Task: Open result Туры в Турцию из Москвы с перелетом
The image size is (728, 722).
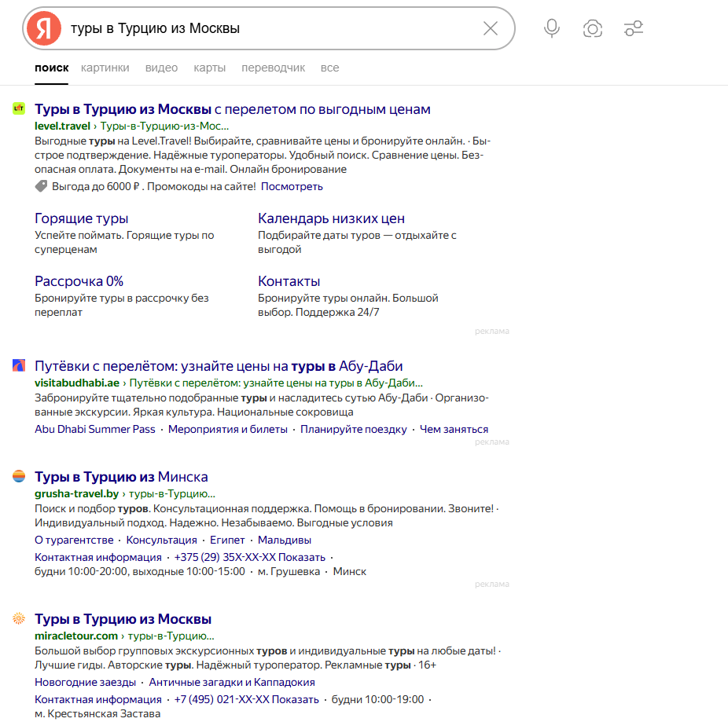Action: tap(233, 109)
